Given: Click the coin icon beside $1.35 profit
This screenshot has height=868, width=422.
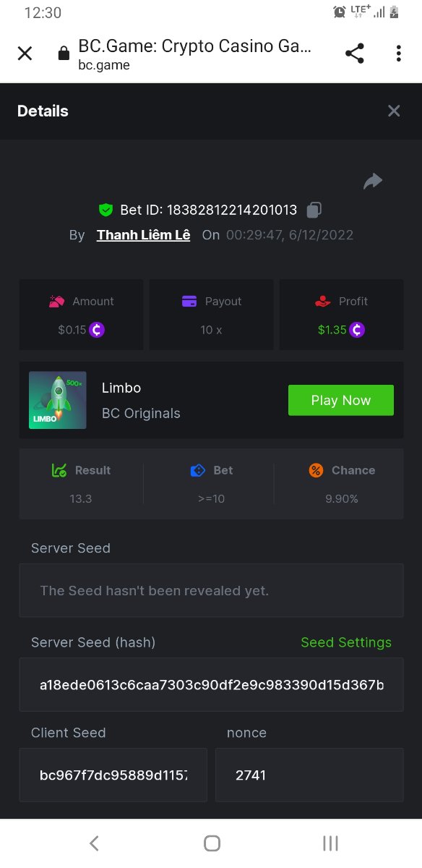Looking at the screenshot, I should pos(357,330).
